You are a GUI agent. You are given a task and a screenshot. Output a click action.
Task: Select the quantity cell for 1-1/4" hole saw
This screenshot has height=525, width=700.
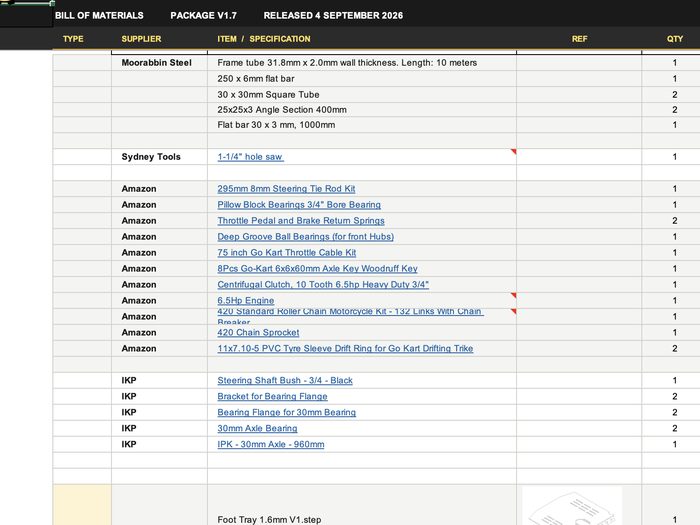click(671, 157)
